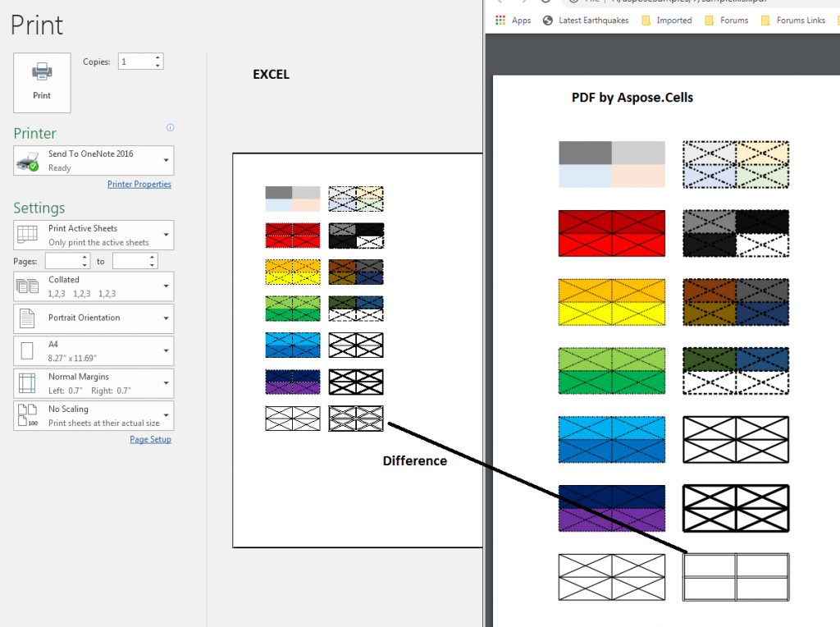Click the PDF by Aspose.Cells heading
The width and height of the screenshot is (840, 627).
point(632,98)
